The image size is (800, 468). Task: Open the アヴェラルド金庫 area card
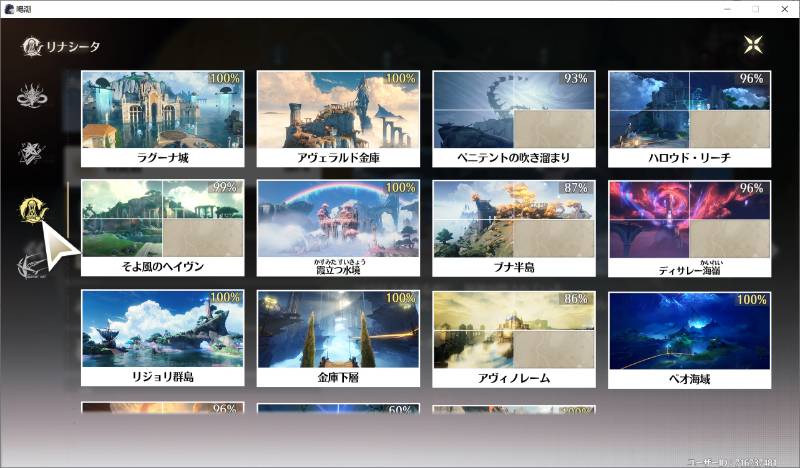(x=338, y=119)
